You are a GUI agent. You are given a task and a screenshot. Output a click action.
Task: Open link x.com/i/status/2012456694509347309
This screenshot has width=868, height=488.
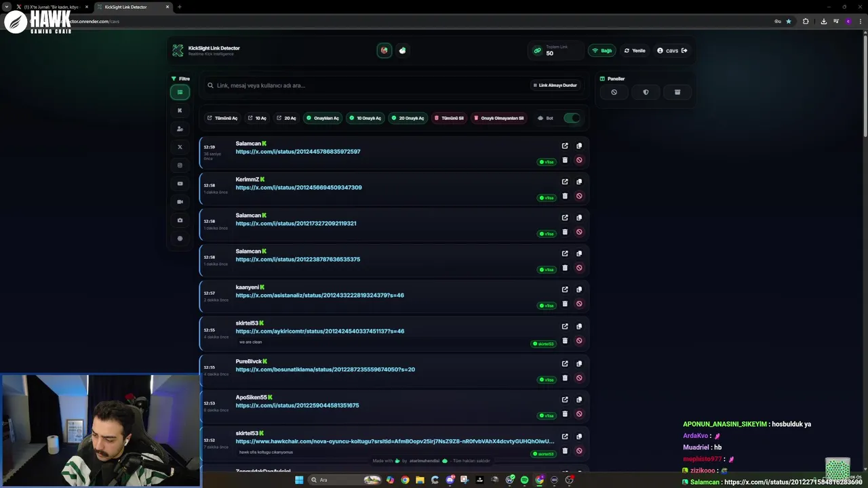(x=298, y=188)
